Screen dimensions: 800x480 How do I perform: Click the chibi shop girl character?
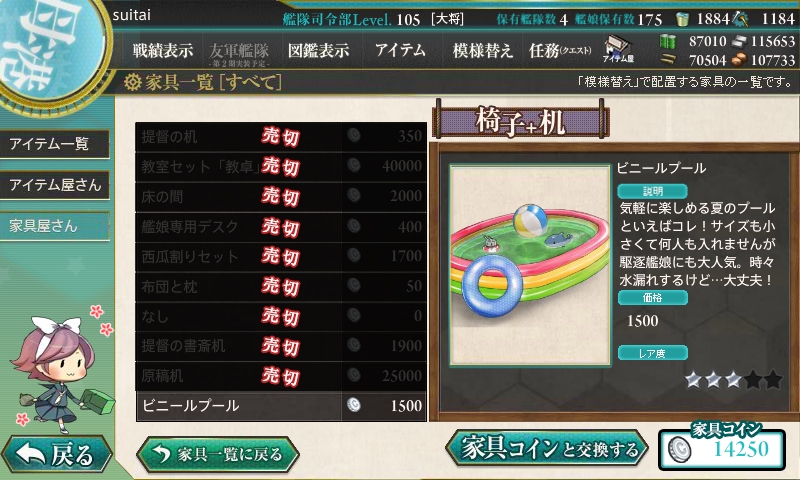click(x=60, y=372)
